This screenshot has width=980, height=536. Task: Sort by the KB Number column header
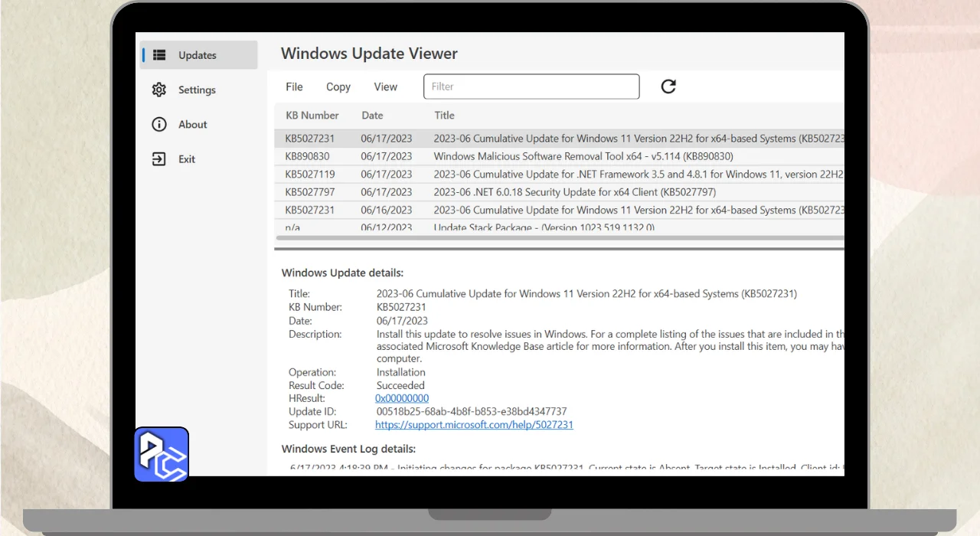click(312, 116)
